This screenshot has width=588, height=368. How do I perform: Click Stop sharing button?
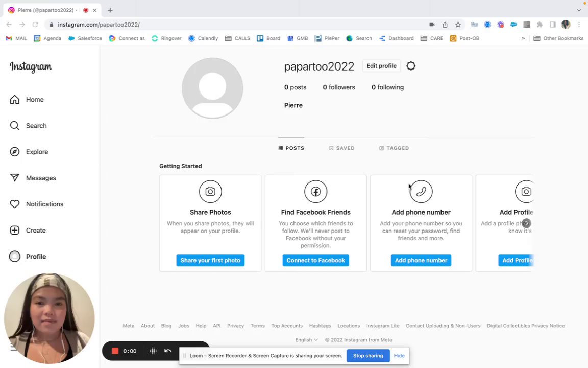point(368,356)
